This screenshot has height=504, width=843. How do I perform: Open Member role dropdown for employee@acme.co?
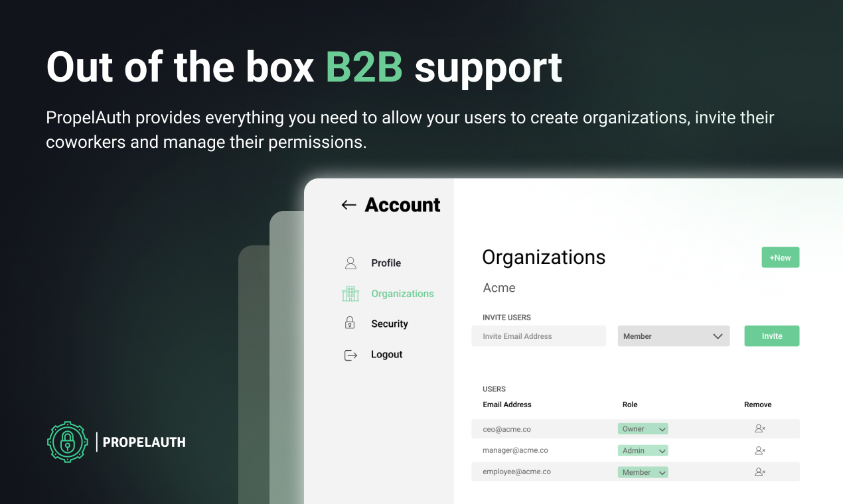tap(643, 472)
